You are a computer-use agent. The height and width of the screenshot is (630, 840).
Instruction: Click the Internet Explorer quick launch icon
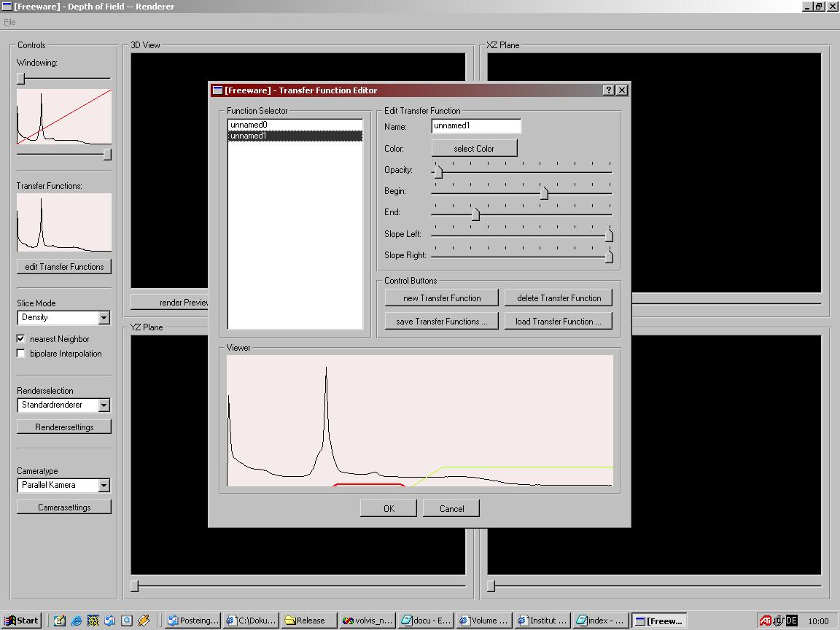[77, 621]
